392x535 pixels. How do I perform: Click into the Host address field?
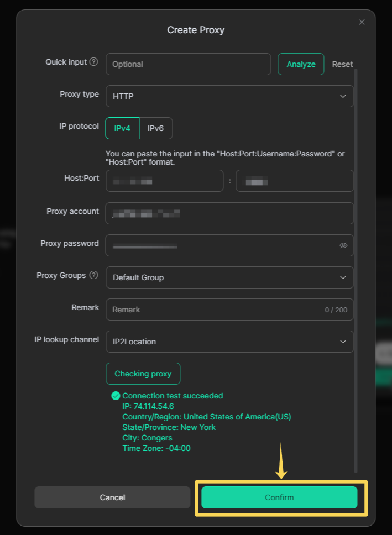pos(164,181)
